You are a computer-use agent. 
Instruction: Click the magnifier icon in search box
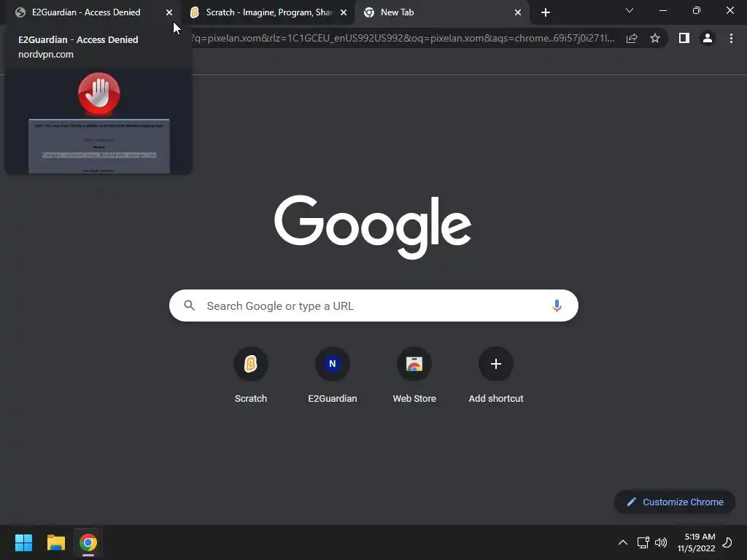tap(190, 306)
